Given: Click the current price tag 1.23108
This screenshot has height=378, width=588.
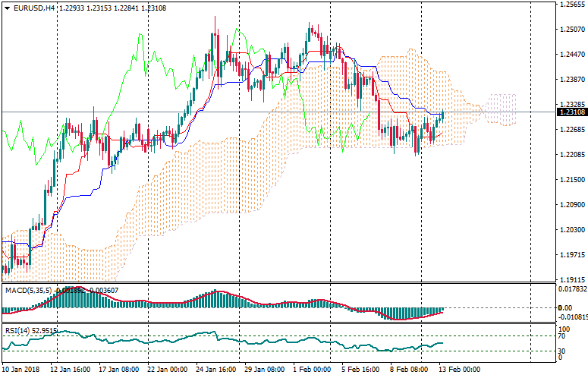Looking at the screenshot, I should (571, 112).
